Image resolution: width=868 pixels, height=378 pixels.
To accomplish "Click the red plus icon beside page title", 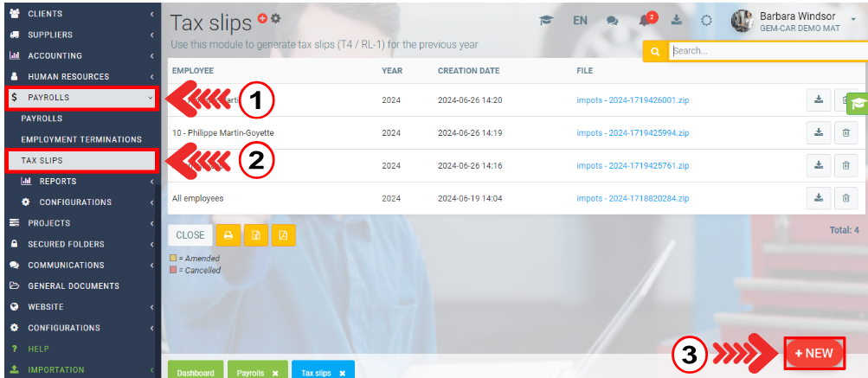I will coord(263,18).
